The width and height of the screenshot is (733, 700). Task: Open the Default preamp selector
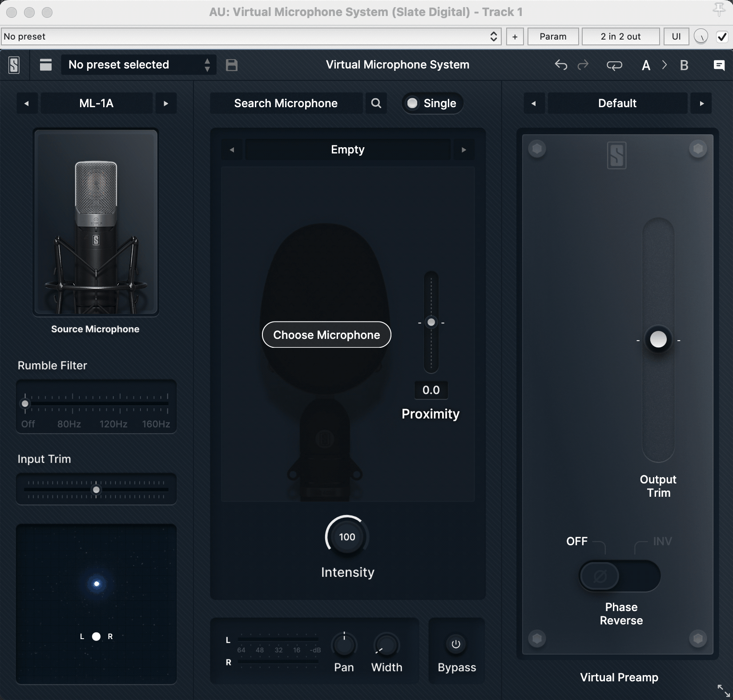(x=617, y=103)
